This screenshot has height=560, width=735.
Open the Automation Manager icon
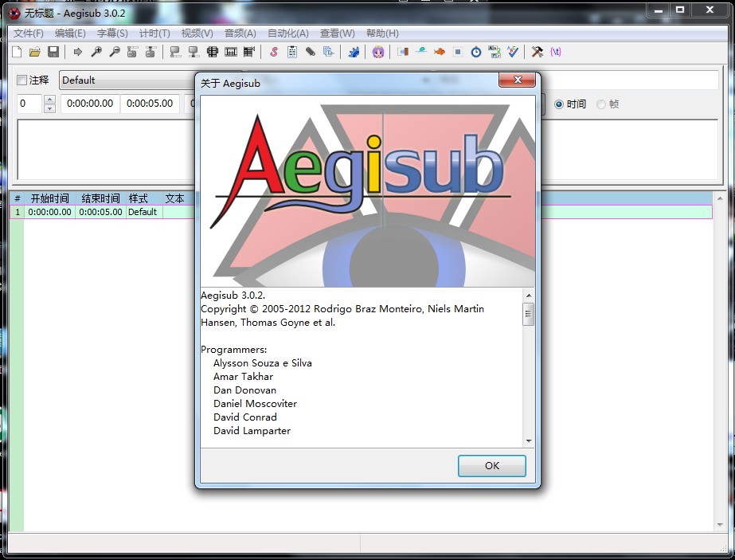click(354, 52)
